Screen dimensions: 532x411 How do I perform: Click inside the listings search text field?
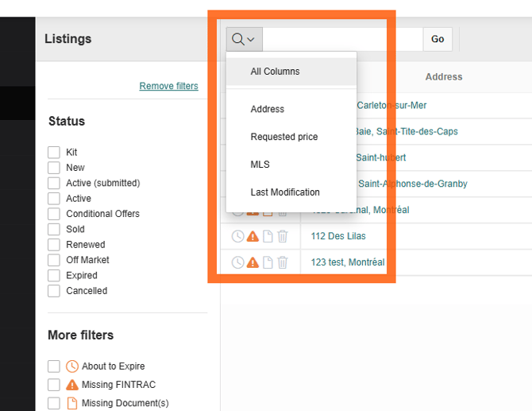click(x=342, y=39)
